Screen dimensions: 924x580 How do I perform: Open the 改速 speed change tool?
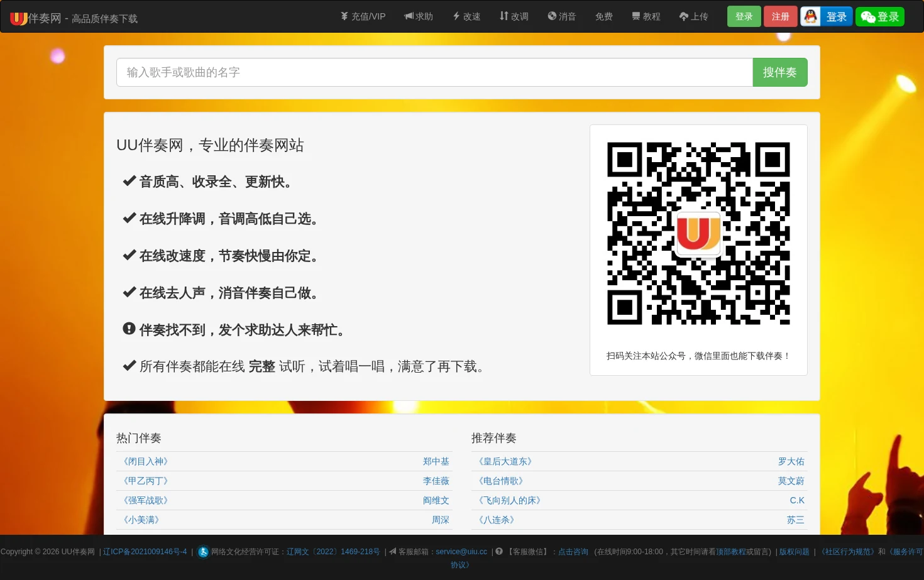[x=466, y=16]
